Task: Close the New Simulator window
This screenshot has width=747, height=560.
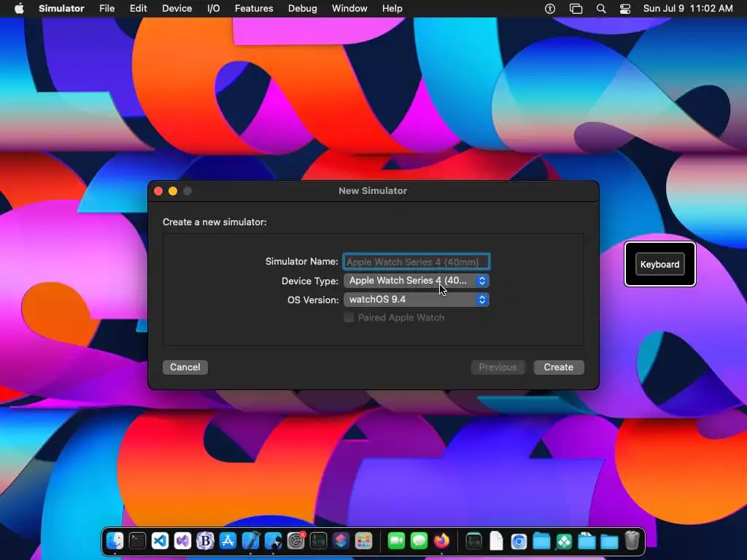Action: 158,191
